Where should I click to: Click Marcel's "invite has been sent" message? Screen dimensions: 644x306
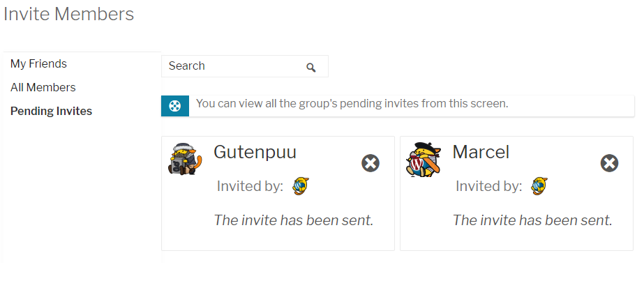click(x=532, y=220)
